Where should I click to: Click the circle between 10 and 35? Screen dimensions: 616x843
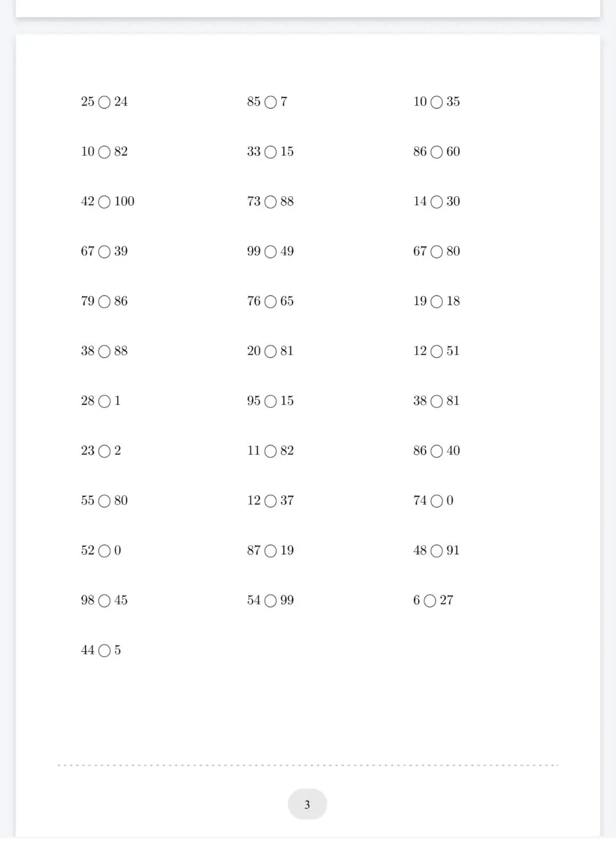pyautogui.click(x=437, y=103)
